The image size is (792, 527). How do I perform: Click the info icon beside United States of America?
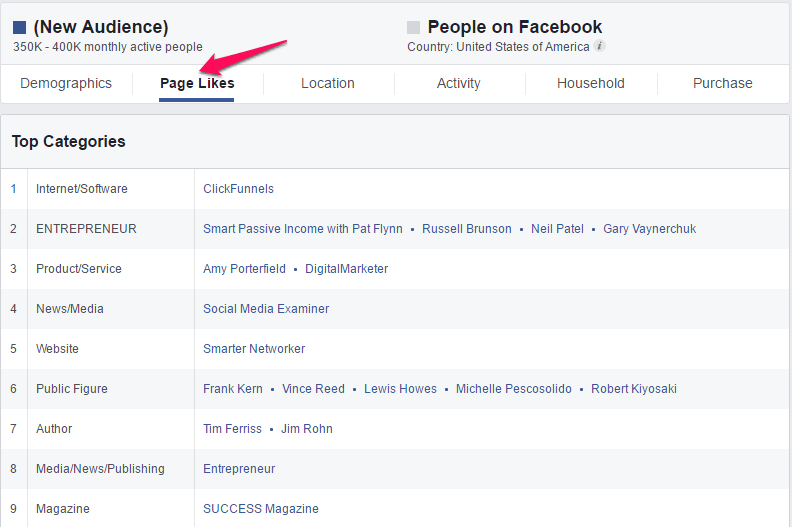pos(599,46)
